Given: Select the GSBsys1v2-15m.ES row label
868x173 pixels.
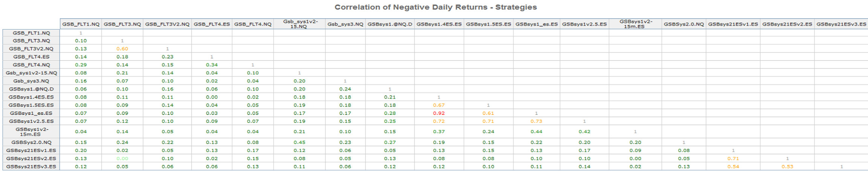Looking at the screenshot, I should point(31,132).
